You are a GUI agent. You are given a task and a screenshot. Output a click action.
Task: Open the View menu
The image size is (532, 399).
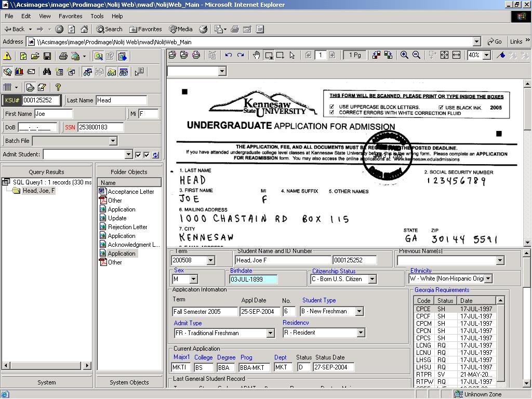click(x=45, y=16)
